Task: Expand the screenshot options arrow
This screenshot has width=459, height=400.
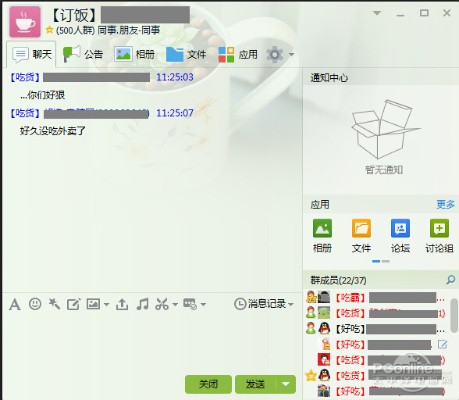Action: pos(175,304)
